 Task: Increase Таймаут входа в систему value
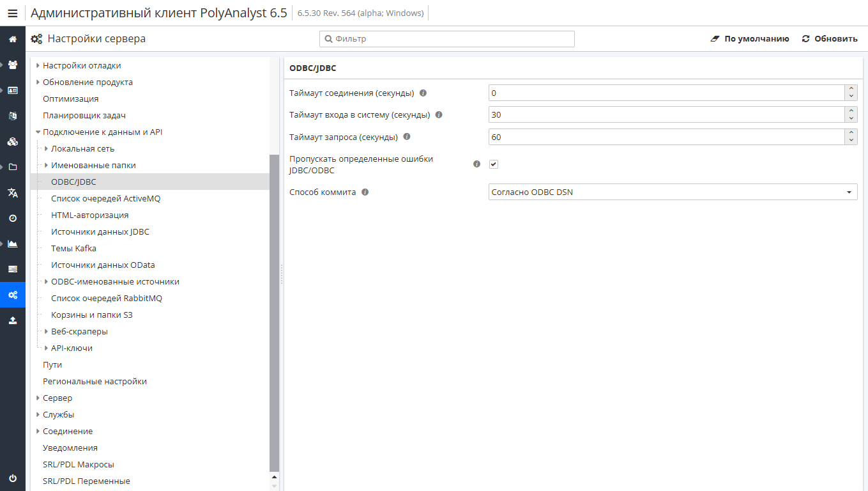click(x=851, y=111)
